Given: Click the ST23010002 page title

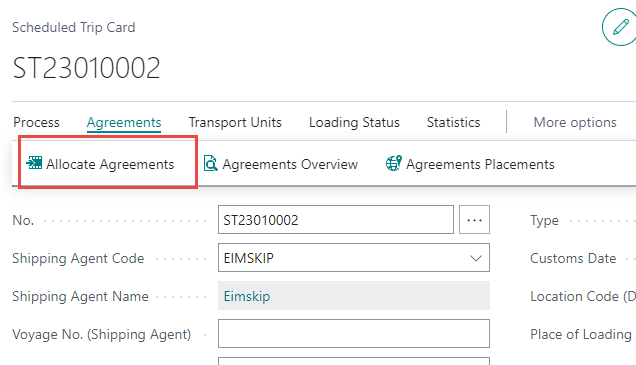Looking at the screenshot, I should coord(86,68).
